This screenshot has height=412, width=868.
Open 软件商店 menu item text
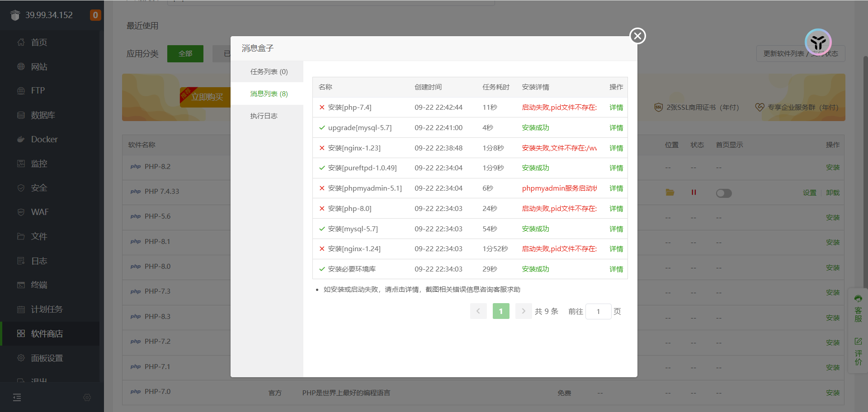(x=47, y=333)
